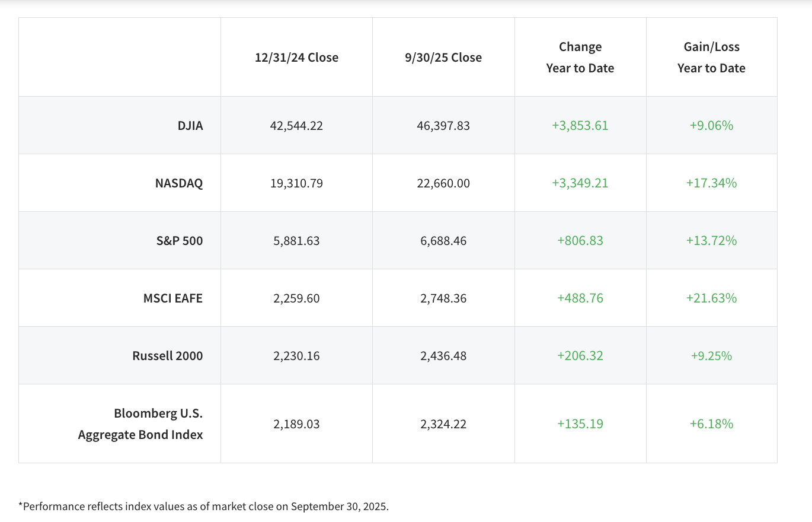
Task: Click the DJIA value 42,544.22
Action: coord(296,126)
